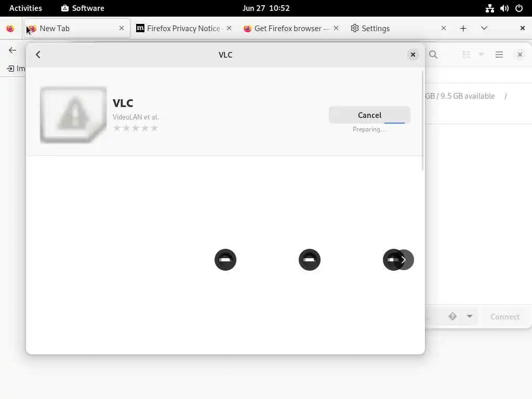Open view options dropdown arrow in background window
This screenshot has height=399, width=532.
tap(481, 54)
